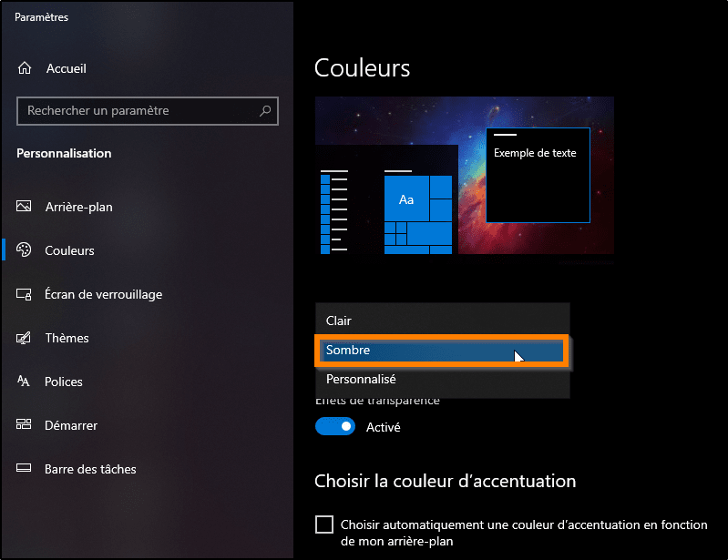Image resolution: width=728 pixels, height=560 pixels.
Task: Click the search magnifier icon
Action: click(x=265, y=111)
